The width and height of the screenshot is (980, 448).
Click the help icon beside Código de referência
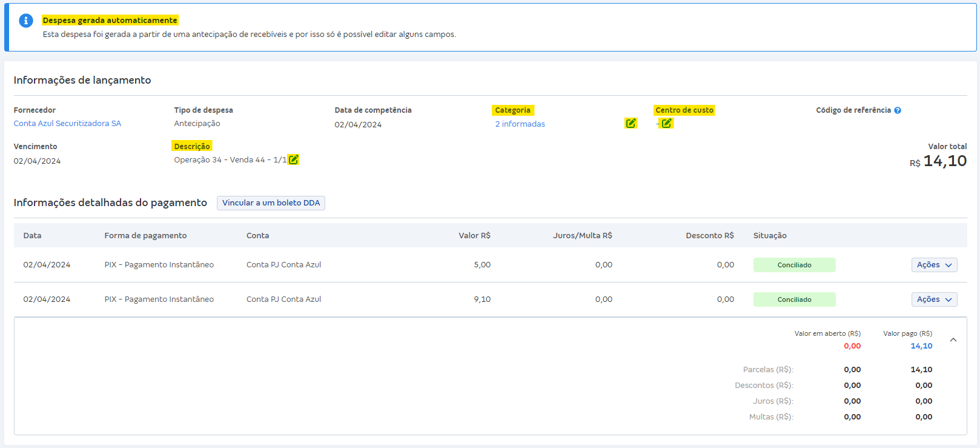898,110
